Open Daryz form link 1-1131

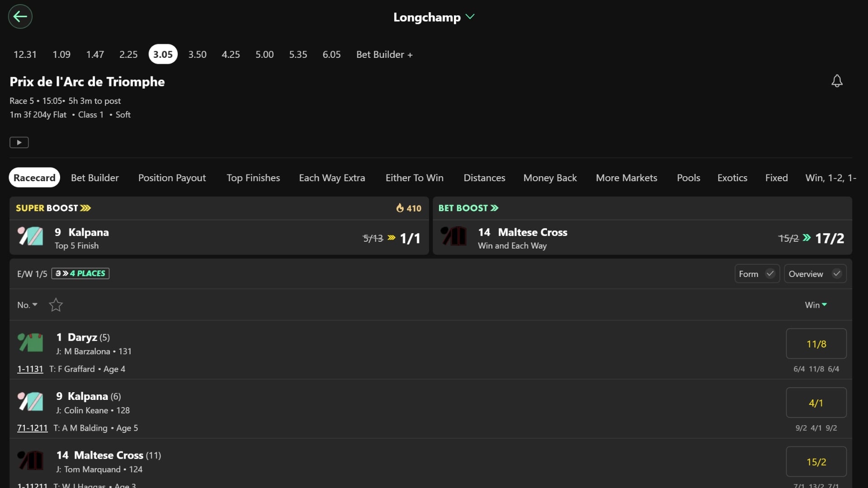click(x=30, y=369)
